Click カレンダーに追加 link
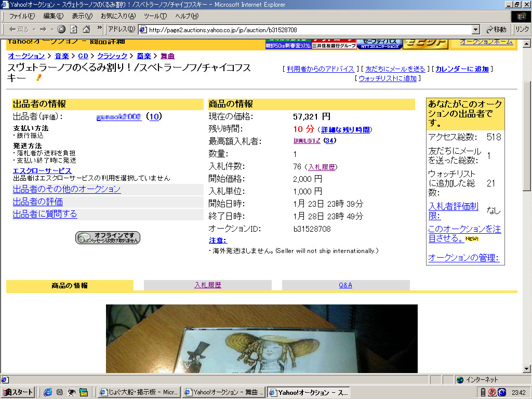 pos(462,69)
